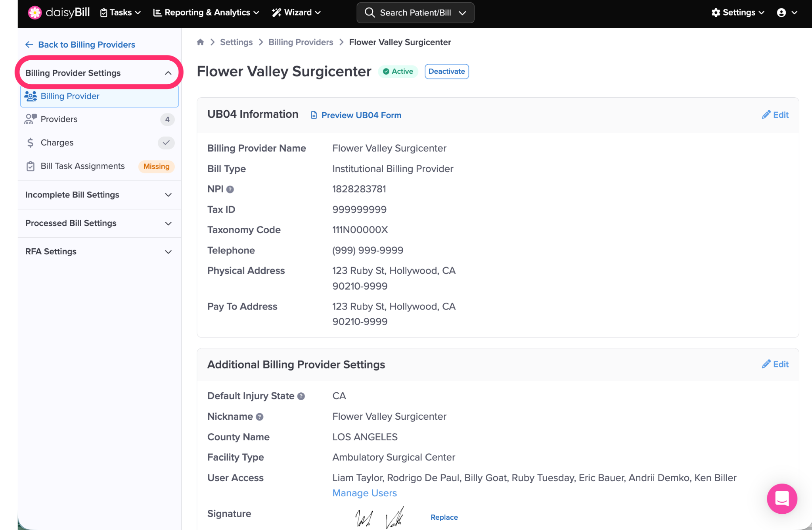Click the NPI help question icon

pos(230,190)
